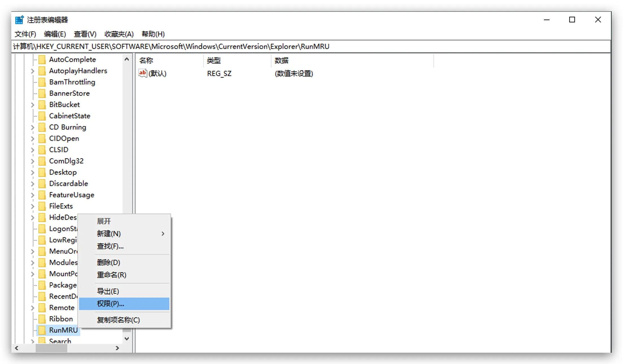The width and height of the screenshot is (623, 364).
Task: Click the Ribbon folder icon
Action: coord(42,319)
